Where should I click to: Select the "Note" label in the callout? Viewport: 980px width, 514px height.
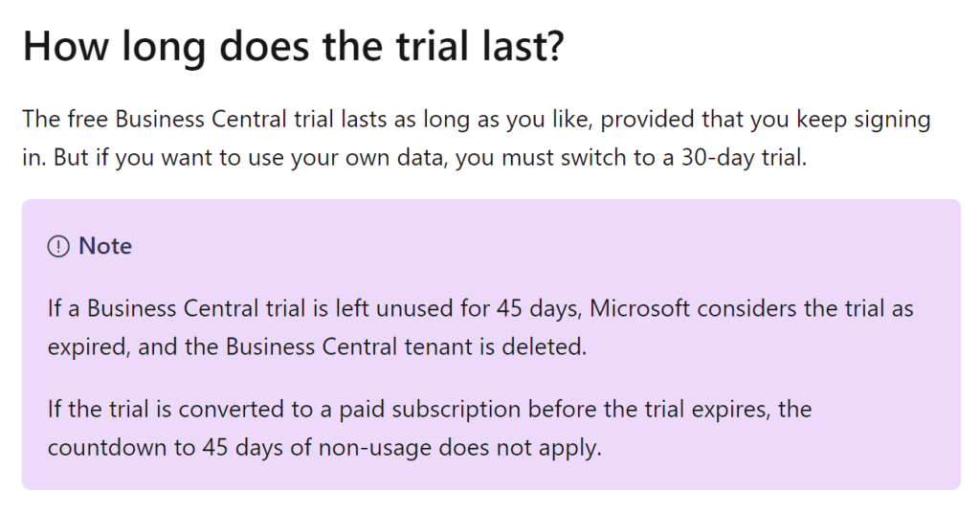(105, 246)
